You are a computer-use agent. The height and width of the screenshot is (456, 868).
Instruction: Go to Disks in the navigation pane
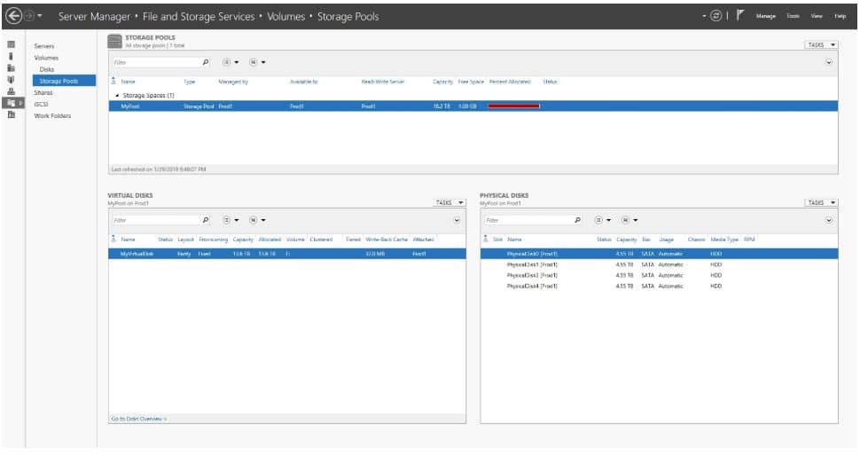(47, 69)
